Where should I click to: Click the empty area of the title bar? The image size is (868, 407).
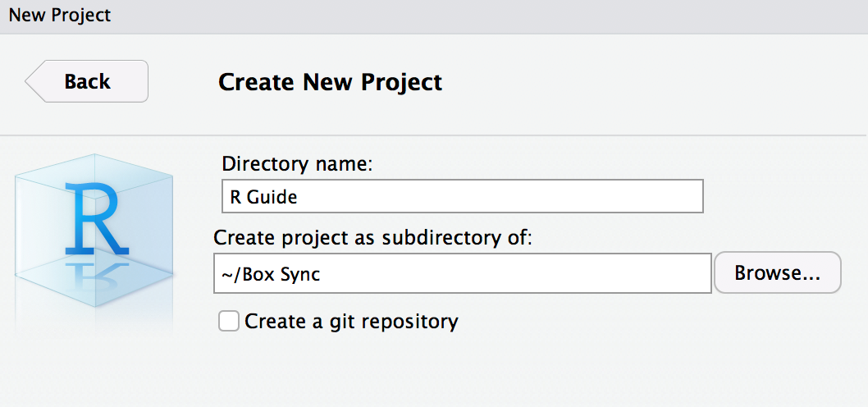(x=492, y=15)
